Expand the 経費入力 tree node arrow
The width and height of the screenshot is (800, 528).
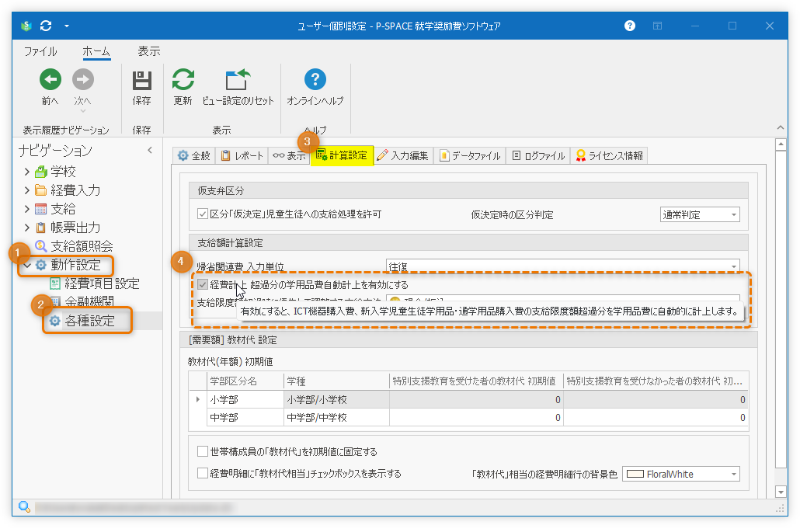pos(27,190)
